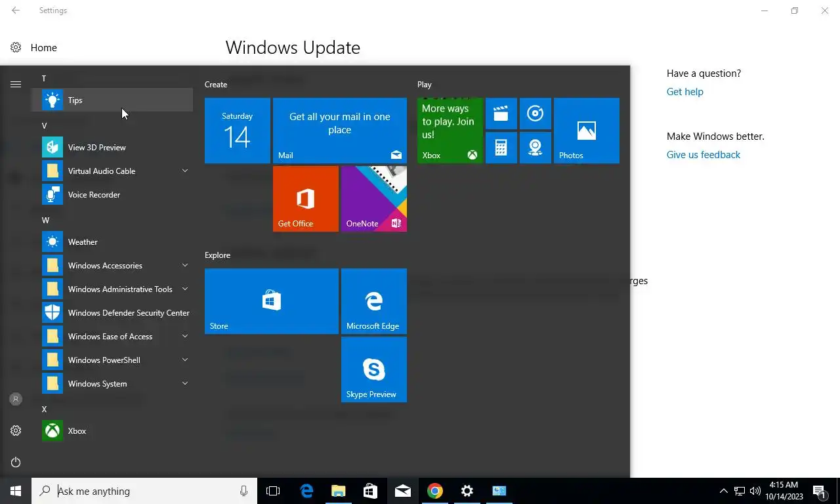Open the Mail tile
The width and height of the screenshot is (840, 504).
tap(340, 131)
